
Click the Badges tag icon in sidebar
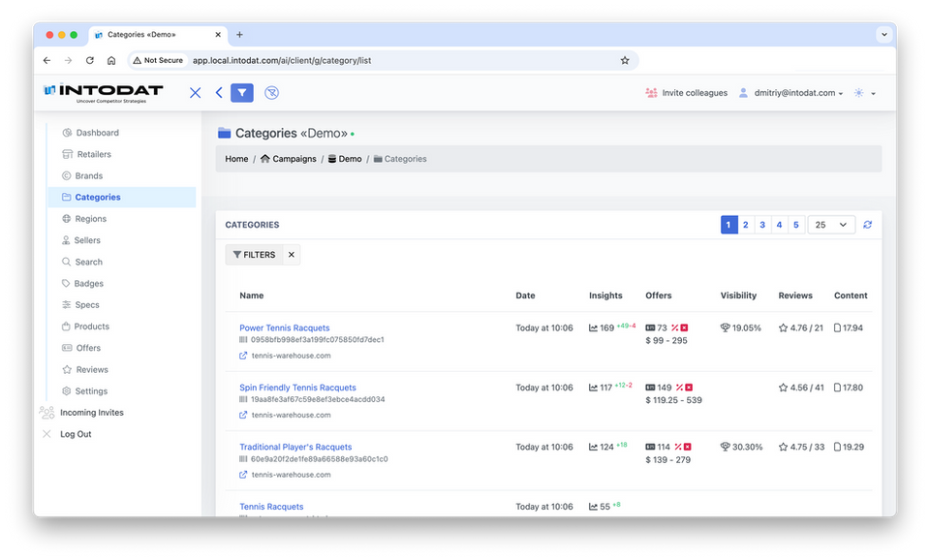coord(67,284)
